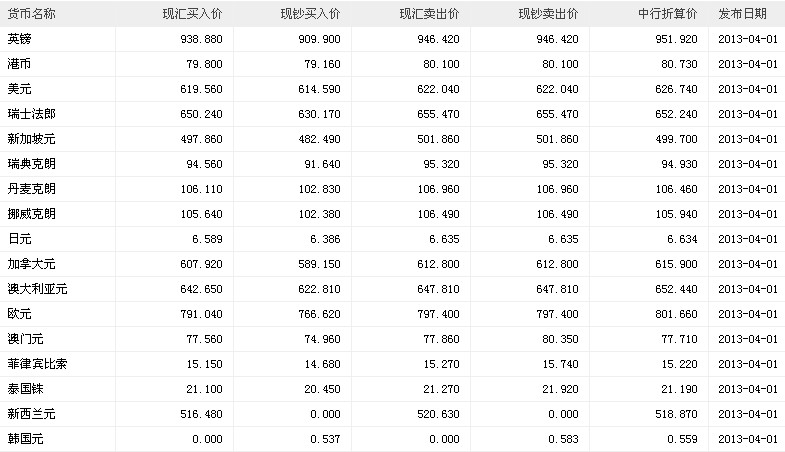Click the 货币名称 column header
The height and width of the screenshot is (452, 785).
(x=32, y=14)
